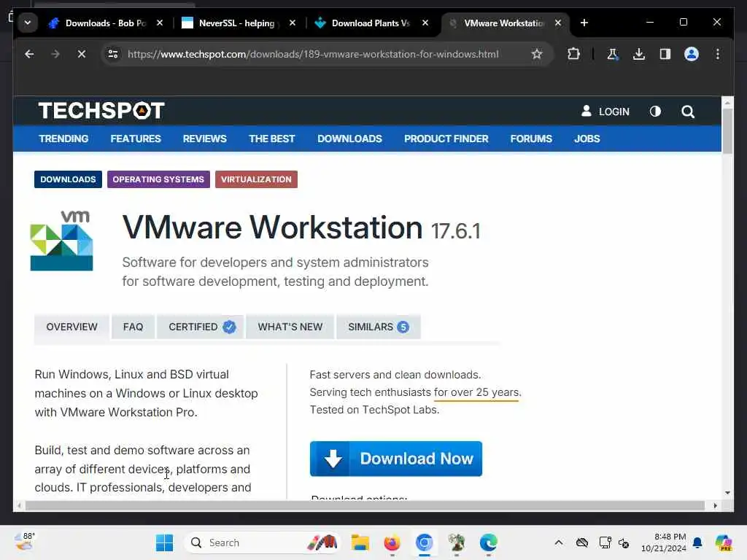
Task: Open DOWNLOADS in the blue navigation bar
Action: pyautogui.click(x=349, y=139)
